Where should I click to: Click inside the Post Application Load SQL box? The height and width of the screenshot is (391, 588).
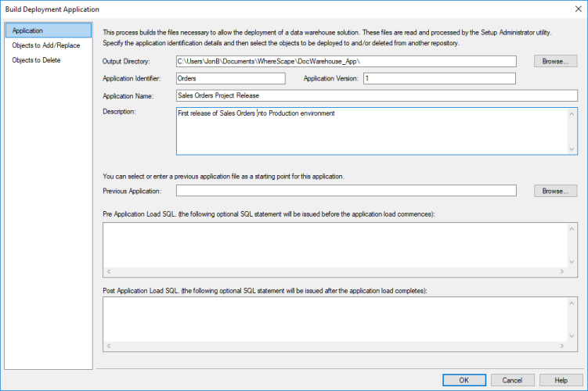[335, 320]
